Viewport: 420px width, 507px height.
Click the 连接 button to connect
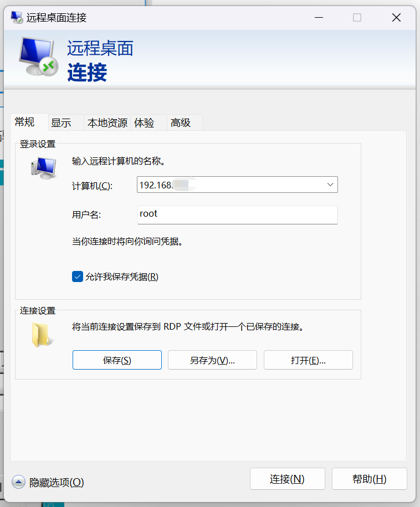click(286, 479)
